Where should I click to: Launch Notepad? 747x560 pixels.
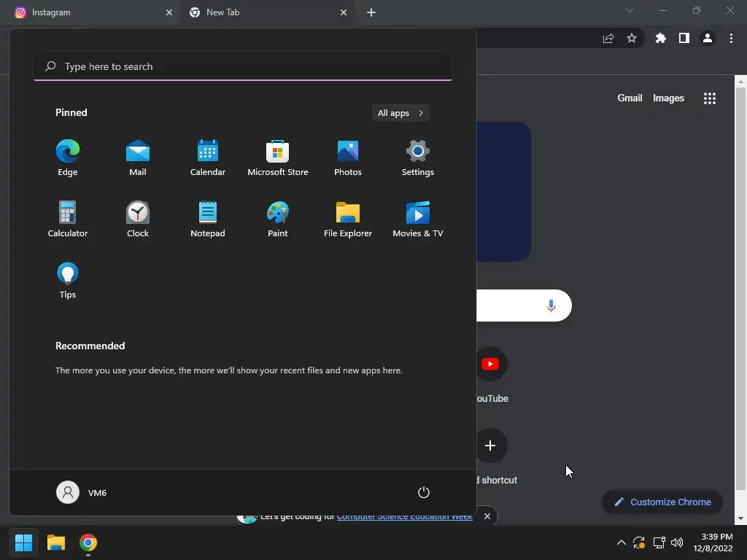click(x=208, y=219)
